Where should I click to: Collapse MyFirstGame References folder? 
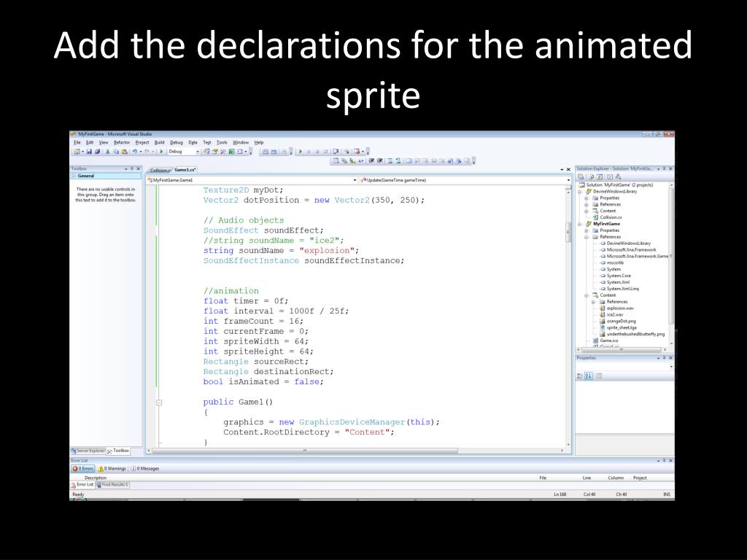[x=587, y=237]
